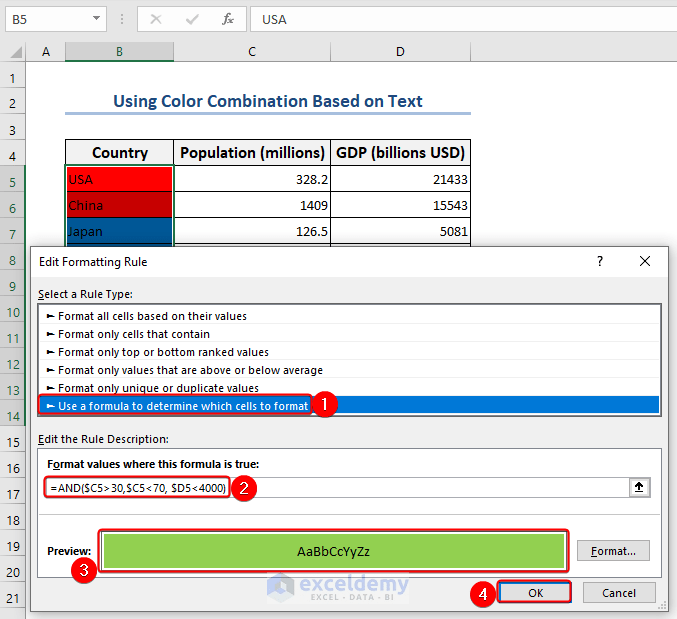Click the Select All corner triangle
677x619 pixels.
16,52
